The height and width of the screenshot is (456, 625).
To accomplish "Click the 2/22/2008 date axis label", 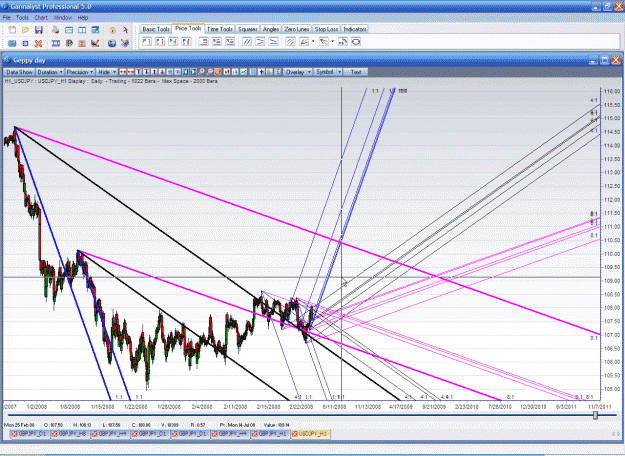I will coord(301,407).
